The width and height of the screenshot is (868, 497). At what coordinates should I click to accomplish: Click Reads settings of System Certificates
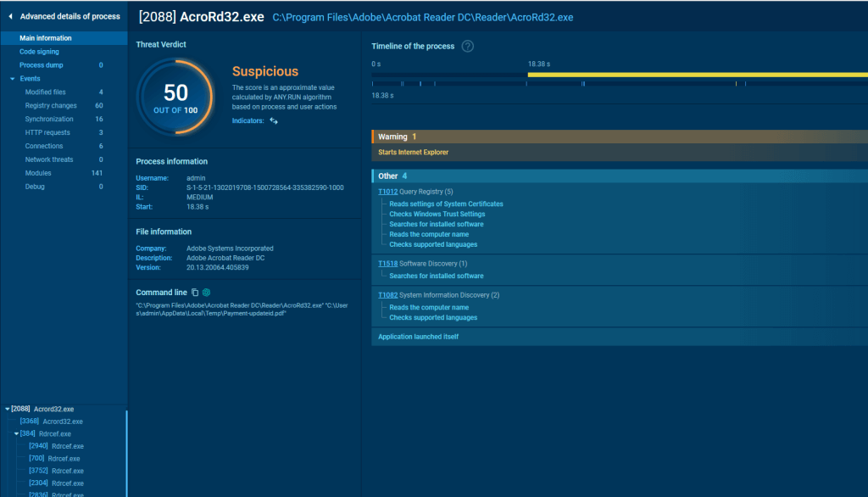coord(446,204)
